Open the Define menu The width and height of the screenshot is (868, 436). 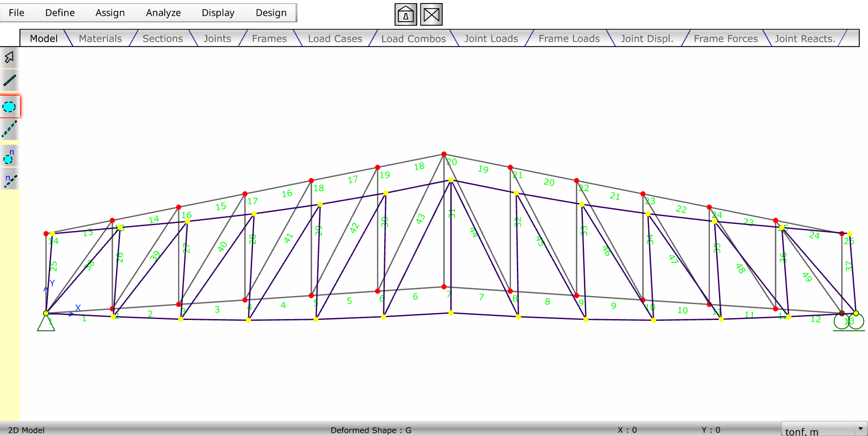59,13
